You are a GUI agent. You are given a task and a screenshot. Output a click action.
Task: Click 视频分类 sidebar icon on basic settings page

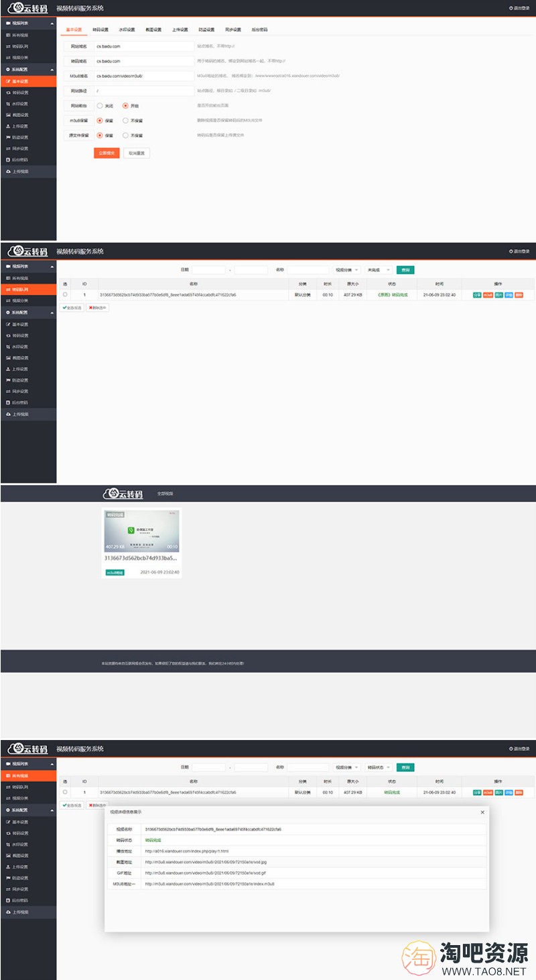(8, 57)
